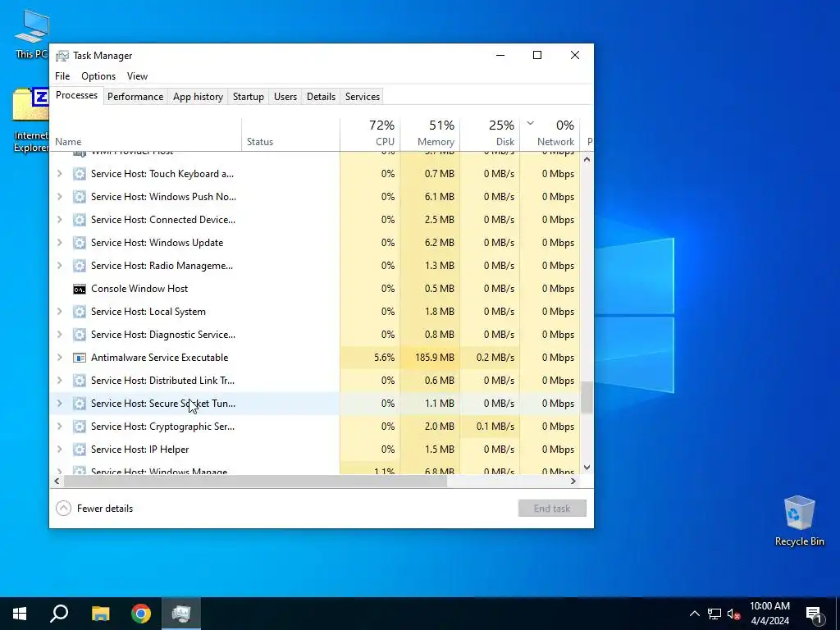Expand Service Host: Touch Keyboard row
The width and height of the screenshot is (840, 630).
(59, 174)
